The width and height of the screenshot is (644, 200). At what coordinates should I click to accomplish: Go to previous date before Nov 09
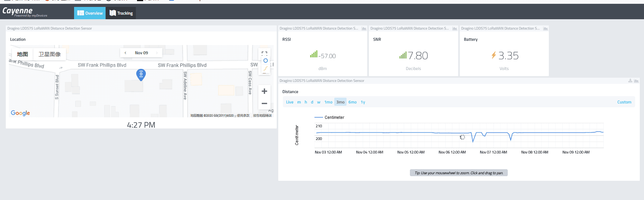coord(125,53)
